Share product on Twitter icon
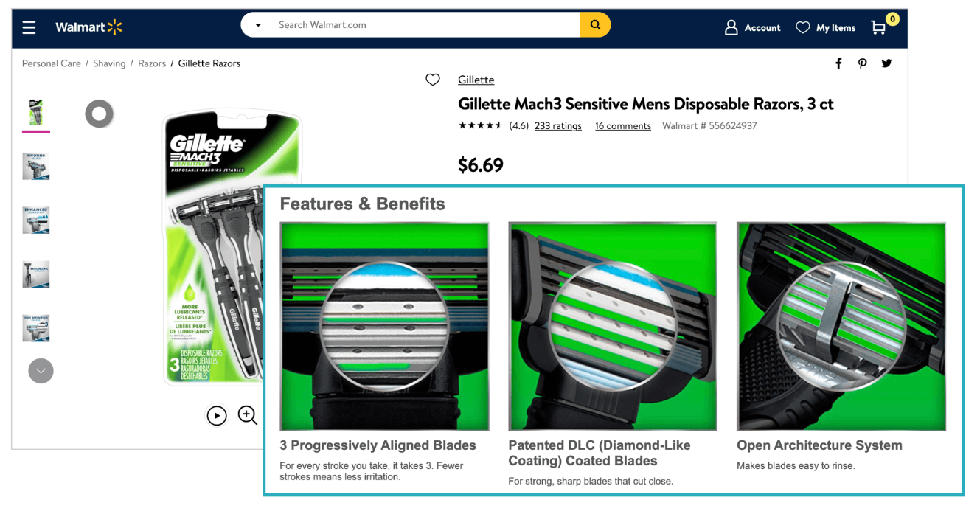Image resolution: width=980 pixels, height=514 pixels. pyautogui.click(x=886, y=63)
